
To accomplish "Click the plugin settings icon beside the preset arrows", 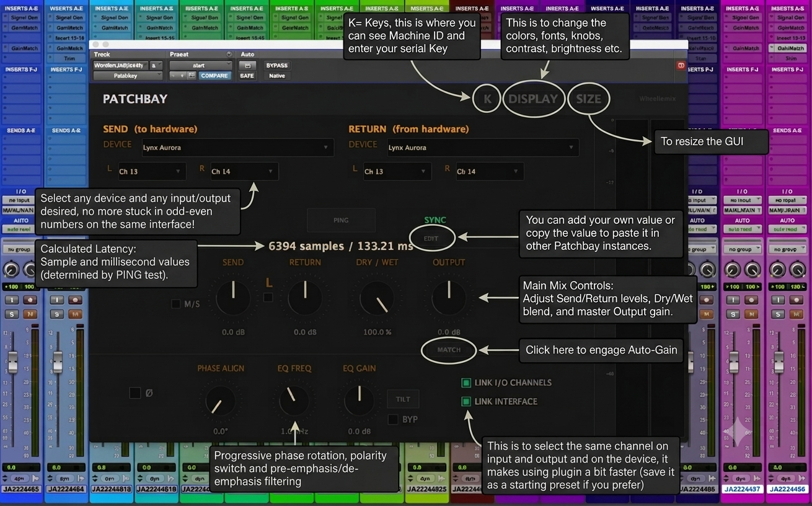I will 192,76.
